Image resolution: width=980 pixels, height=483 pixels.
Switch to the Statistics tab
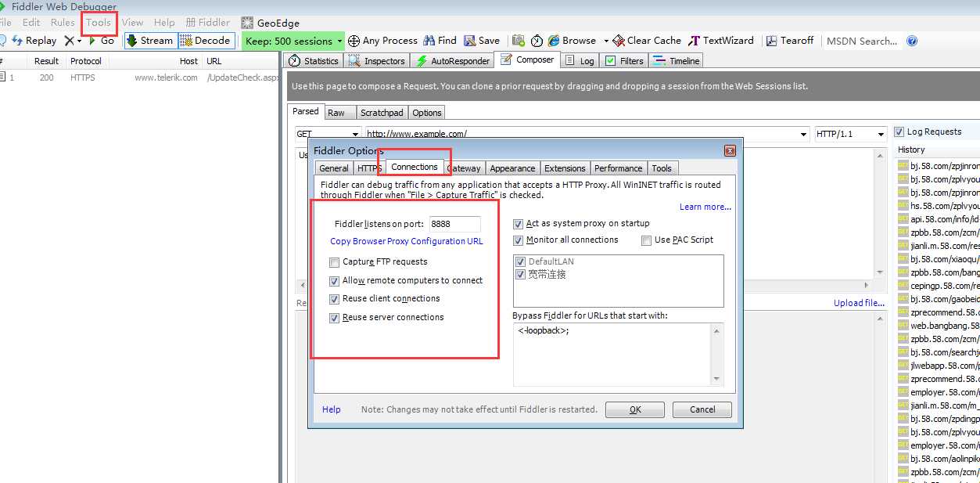point(313,60)
